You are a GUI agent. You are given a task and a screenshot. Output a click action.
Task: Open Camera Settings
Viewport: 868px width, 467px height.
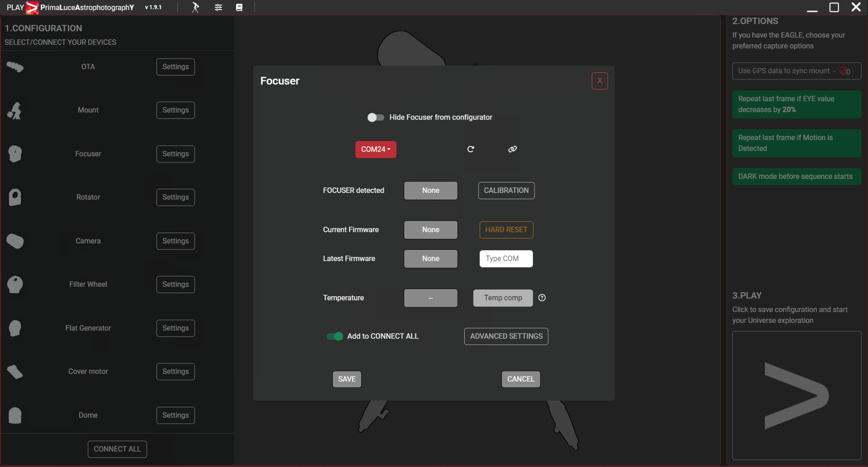[175, 241]
